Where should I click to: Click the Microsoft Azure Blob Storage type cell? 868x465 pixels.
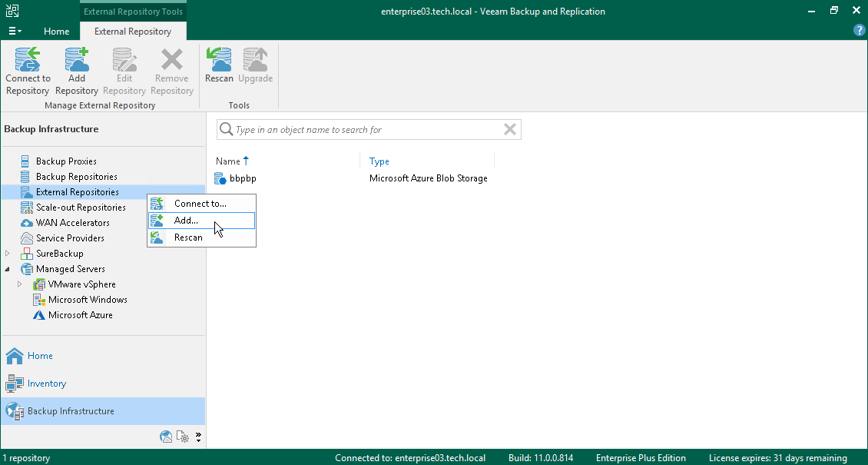point(429,178)
